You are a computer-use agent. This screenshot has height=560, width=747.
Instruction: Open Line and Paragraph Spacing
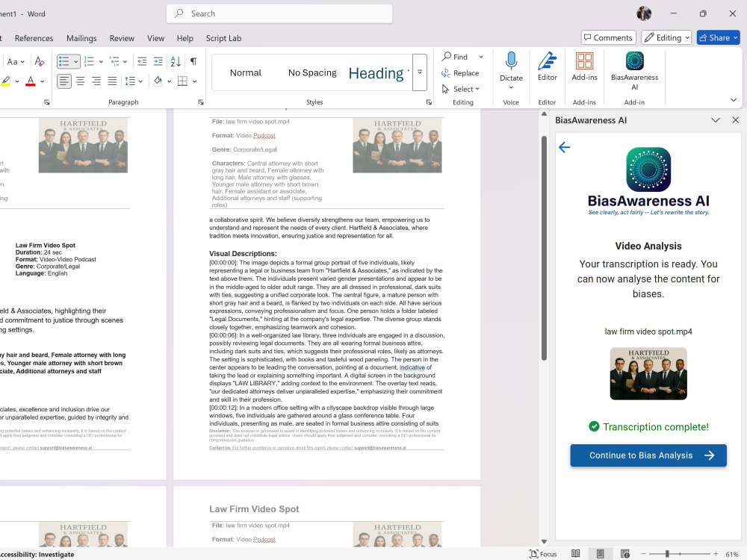131,81
